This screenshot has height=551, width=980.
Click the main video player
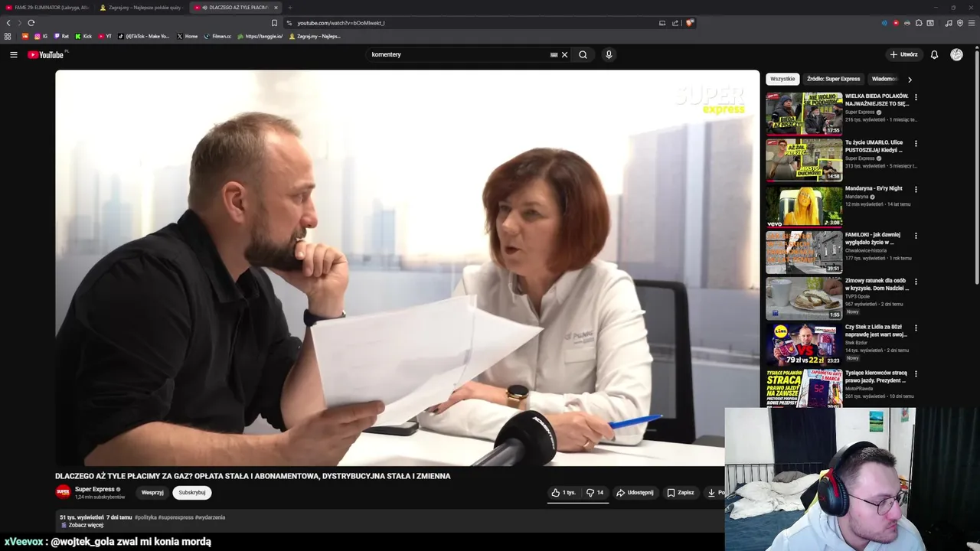pos(407,268)
